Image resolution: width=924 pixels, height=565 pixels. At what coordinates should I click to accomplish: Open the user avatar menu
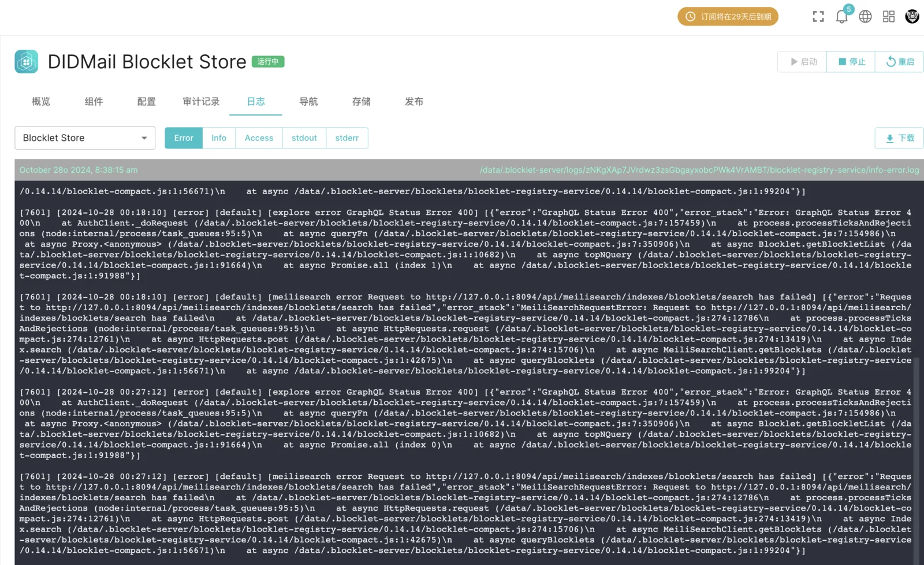[x=912, y=17]
